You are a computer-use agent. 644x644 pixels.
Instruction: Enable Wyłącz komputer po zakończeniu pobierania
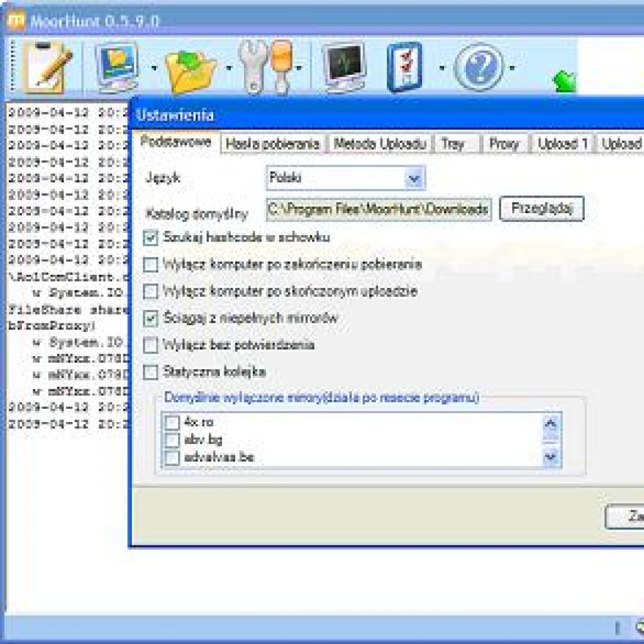tap(150, 264)
